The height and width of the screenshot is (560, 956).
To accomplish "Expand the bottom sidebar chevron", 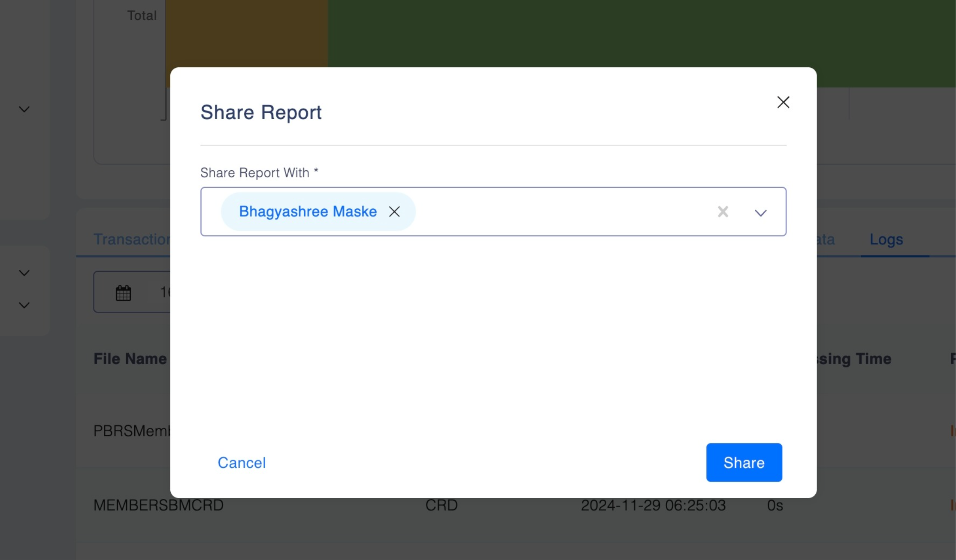I will pyautogui.click(x=24, y=305).
